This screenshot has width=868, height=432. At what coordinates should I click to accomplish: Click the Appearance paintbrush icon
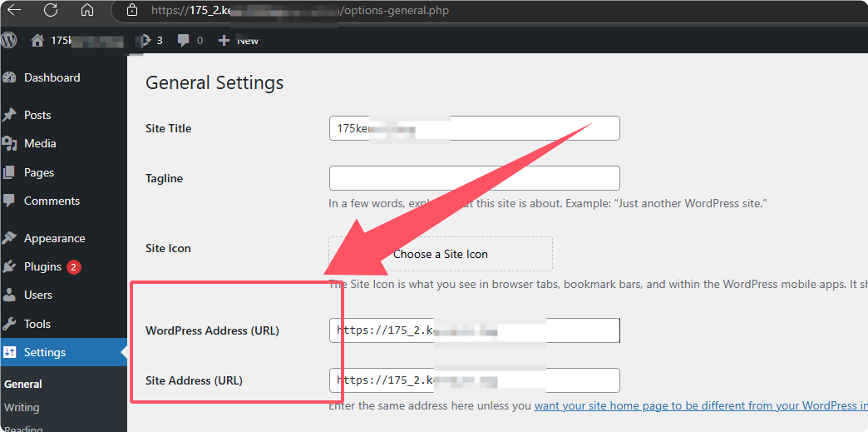[9, 238]
